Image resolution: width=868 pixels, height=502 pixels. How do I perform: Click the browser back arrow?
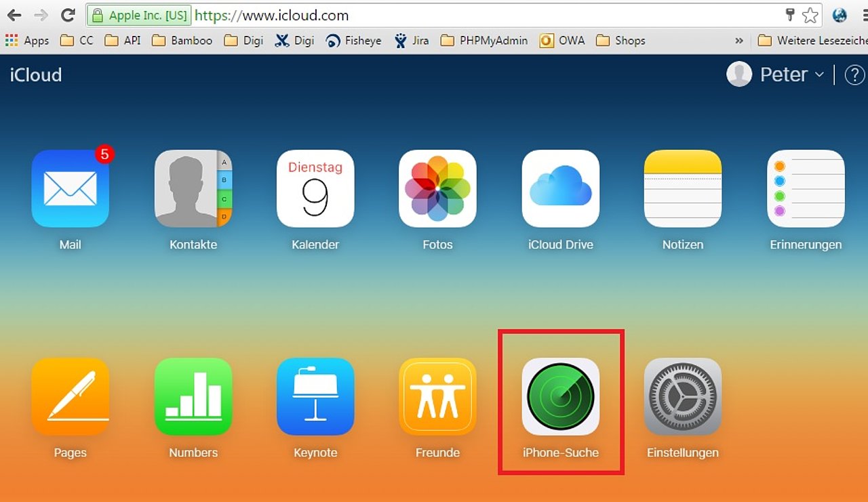[x=14, y=15]
